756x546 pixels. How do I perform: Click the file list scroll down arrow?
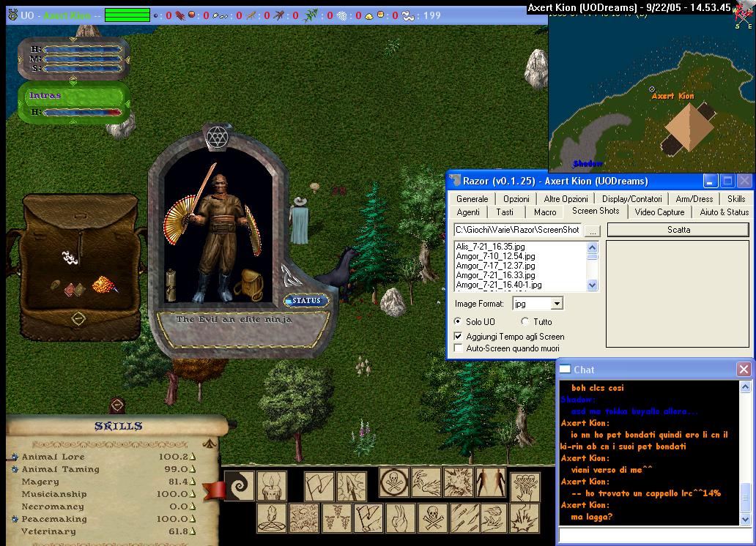[x=592, y=285]
